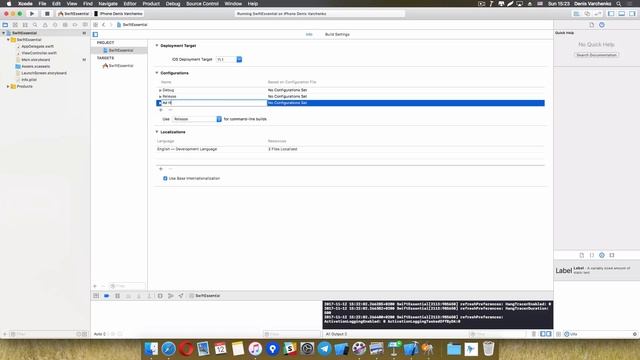Expand the Debug configuration row
This screenshot has width=640, height=360.
[x=160, y=90]
